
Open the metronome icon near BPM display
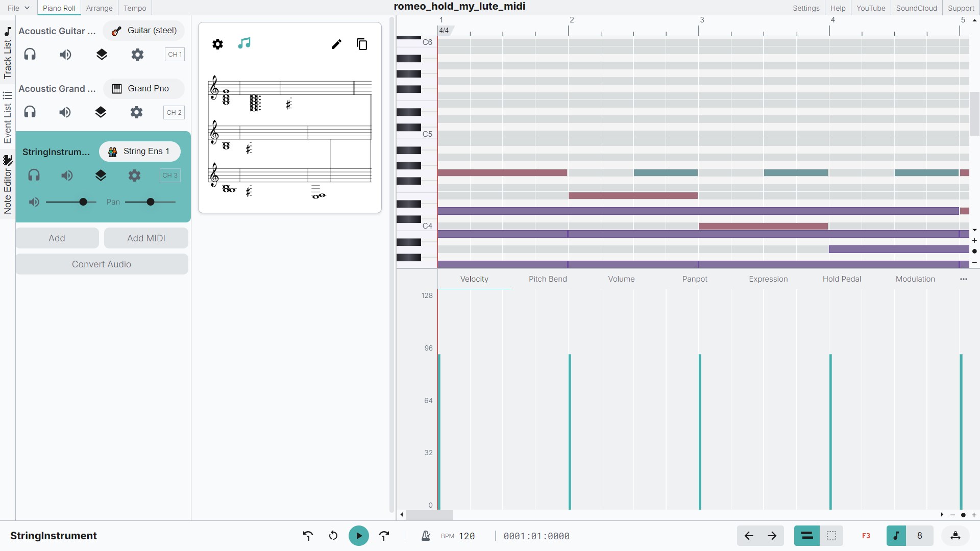(426, 536)
